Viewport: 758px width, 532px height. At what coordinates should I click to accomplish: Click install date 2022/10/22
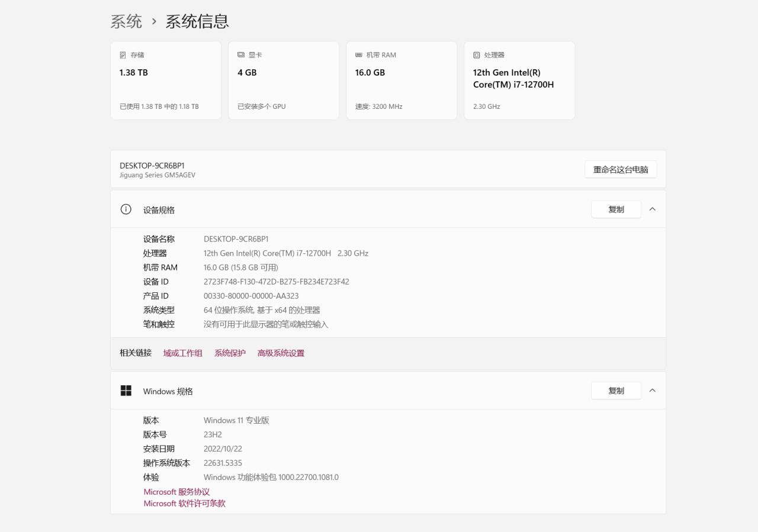pos(223,449)
